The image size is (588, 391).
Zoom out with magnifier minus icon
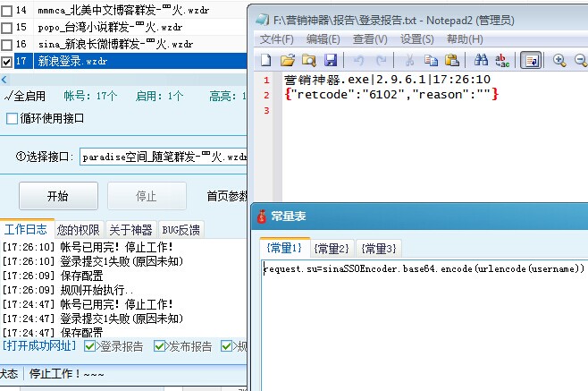(581, 60)
